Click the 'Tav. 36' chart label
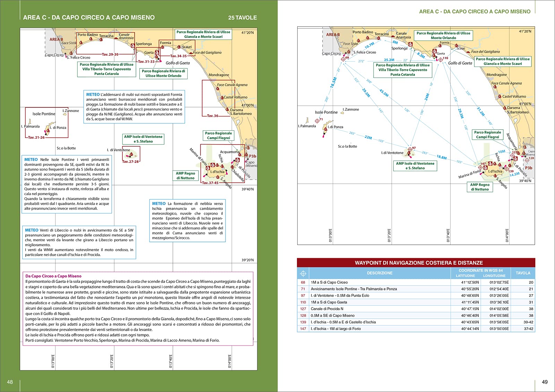 213,116
